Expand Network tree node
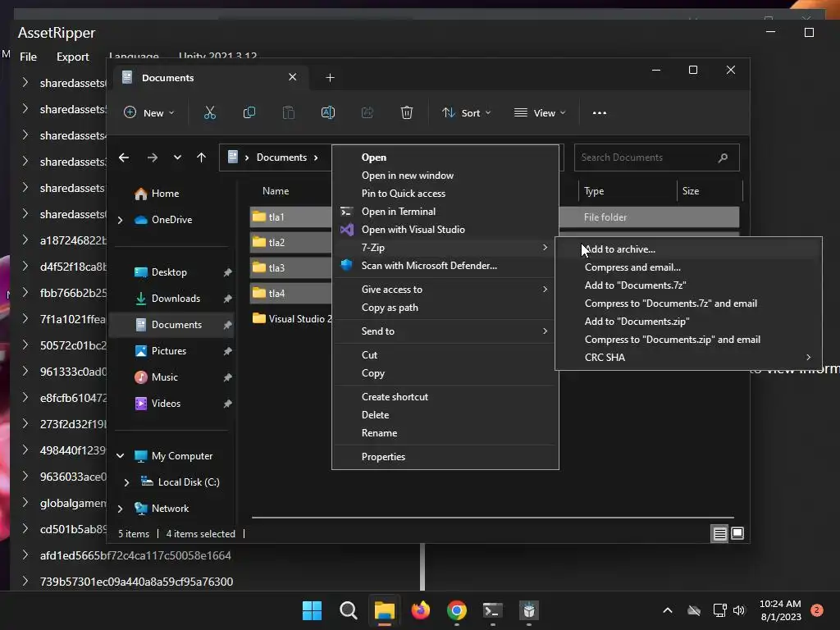 [x=120, y=509]
